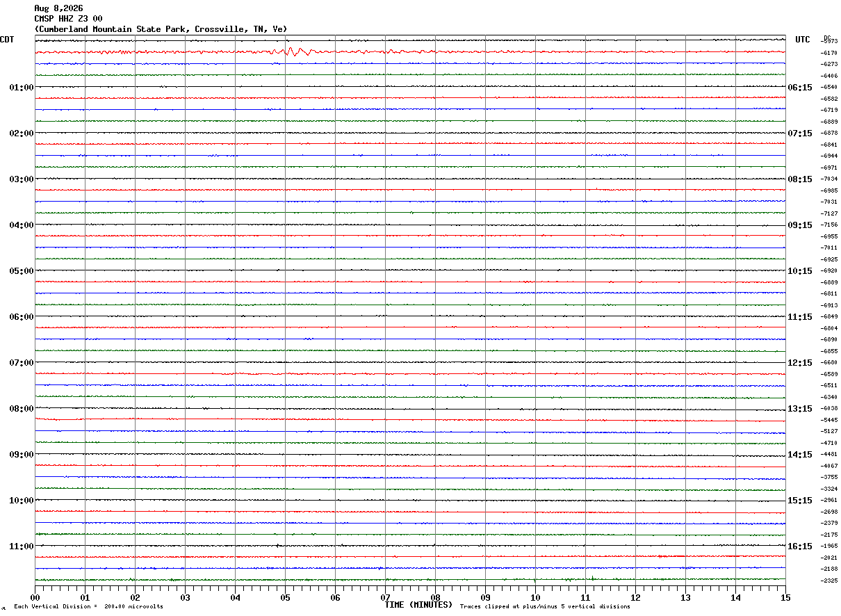
Task: Click the Each Vertical Division microvolts note
Action: tap(88, 607)
